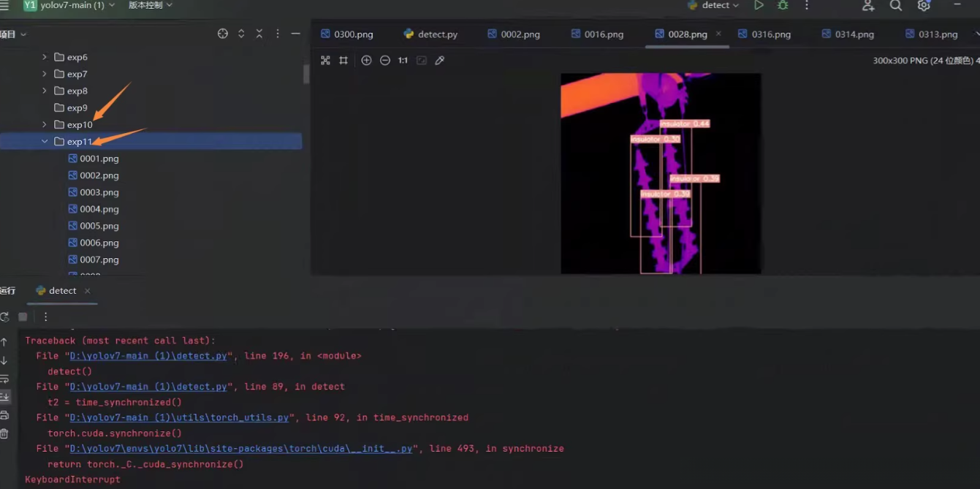
Task: Collapse the exp11 folder chevron
Action: pos(45,141)
